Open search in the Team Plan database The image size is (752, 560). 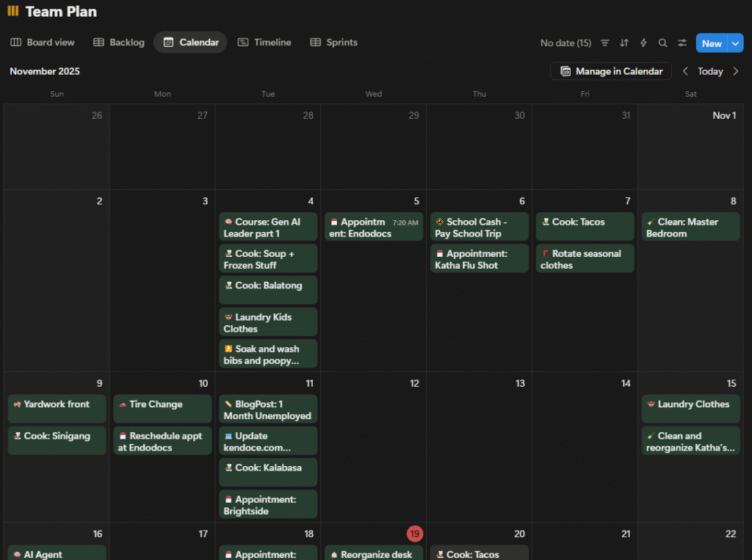pos(662,43)
